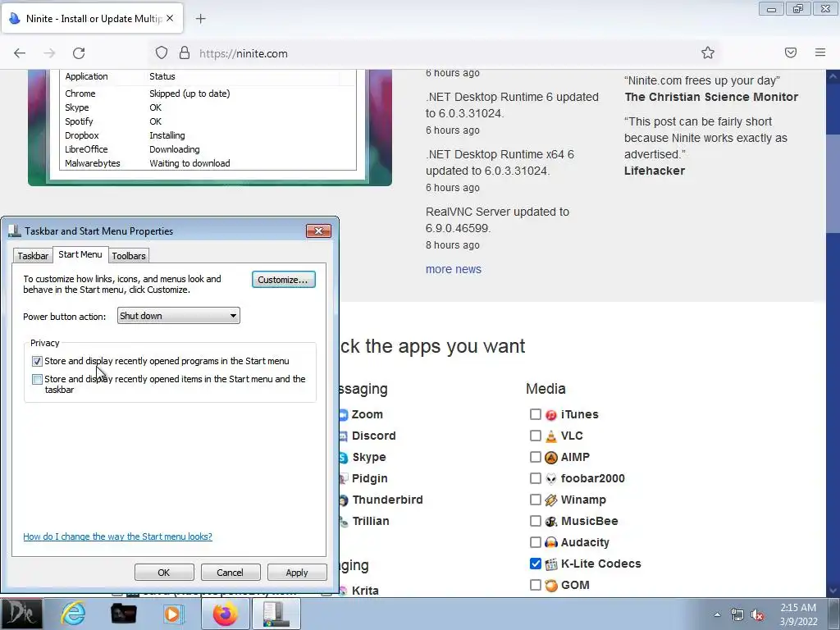Viewport: 840px width, 630px height.
Task: Click the foobar2000 alien icon
Action: (x=550, y=478)
